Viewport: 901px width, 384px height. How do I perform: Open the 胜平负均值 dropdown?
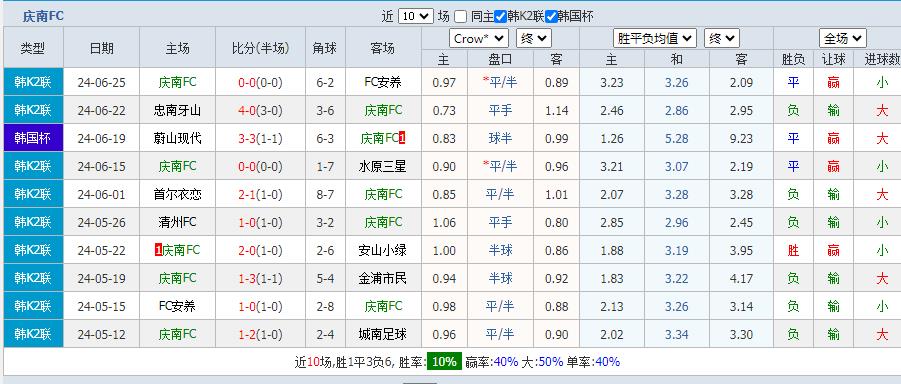click(x=655, y=39)
